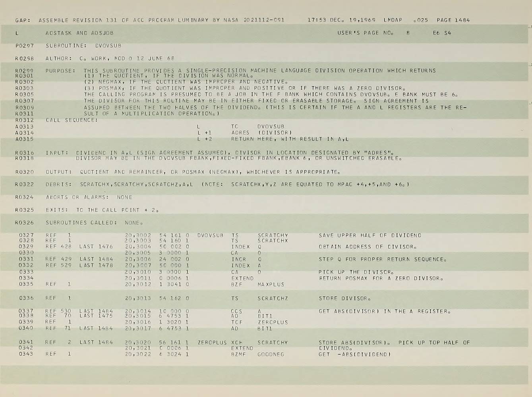Click the 'PAGE 1484' header text
Screen dimensions: 532x397
tap(453, 20)
